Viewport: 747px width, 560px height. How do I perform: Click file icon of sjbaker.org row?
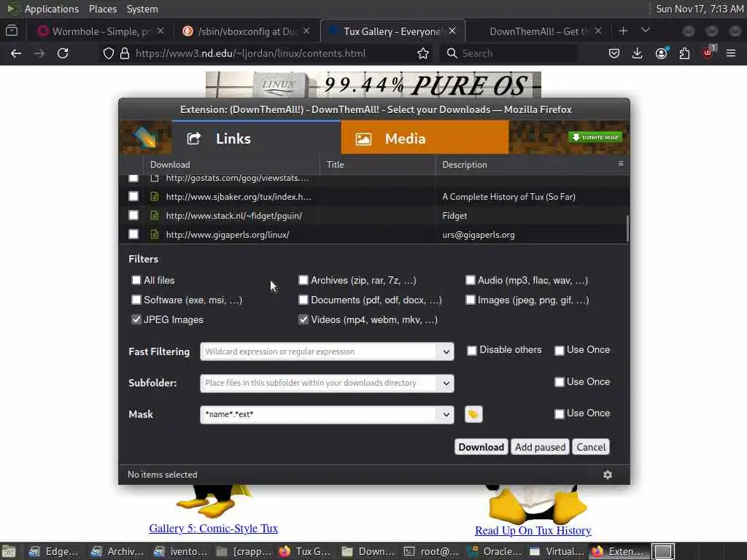(155, 196)
